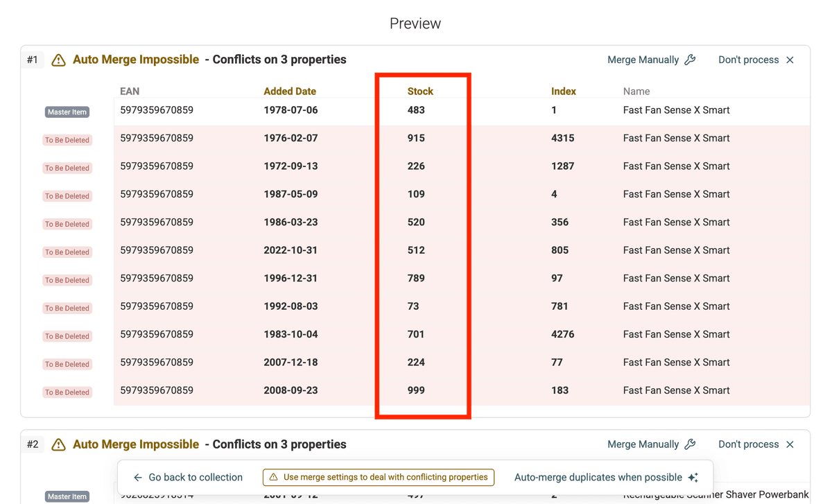The height and width of the screenshot is (504, 832).
Task: Select Don't process for group #1
Action: pos(756,60)
